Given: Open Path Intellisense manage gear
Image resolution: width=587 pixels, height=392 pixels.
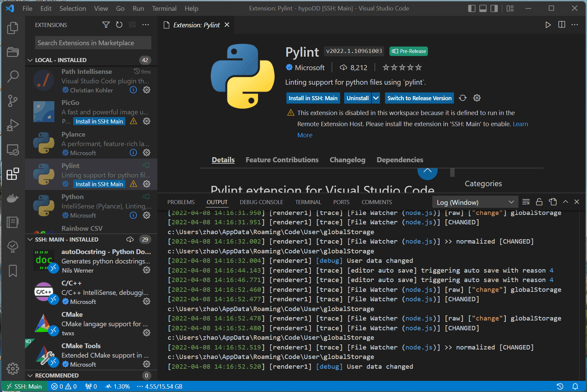Looking at the screenshot, I should pyautogui.click(x=147, y=90).
